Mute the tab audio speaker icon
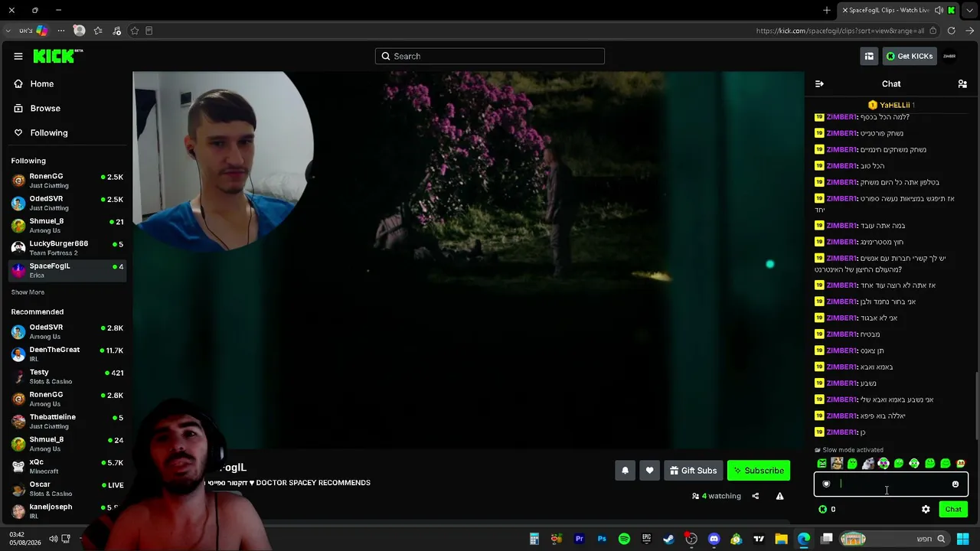This screenshot has width=980, height=551. [x=939, y=10]
